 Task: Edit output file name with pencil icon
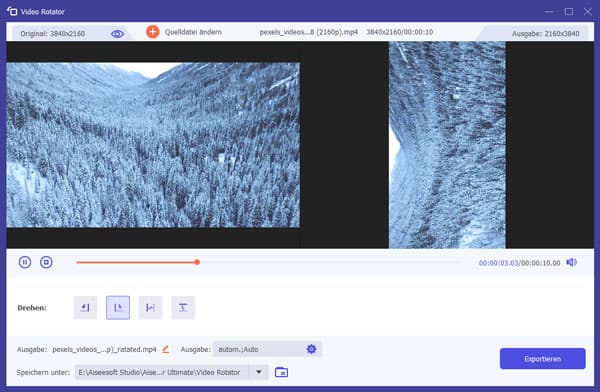click(165, 349)
